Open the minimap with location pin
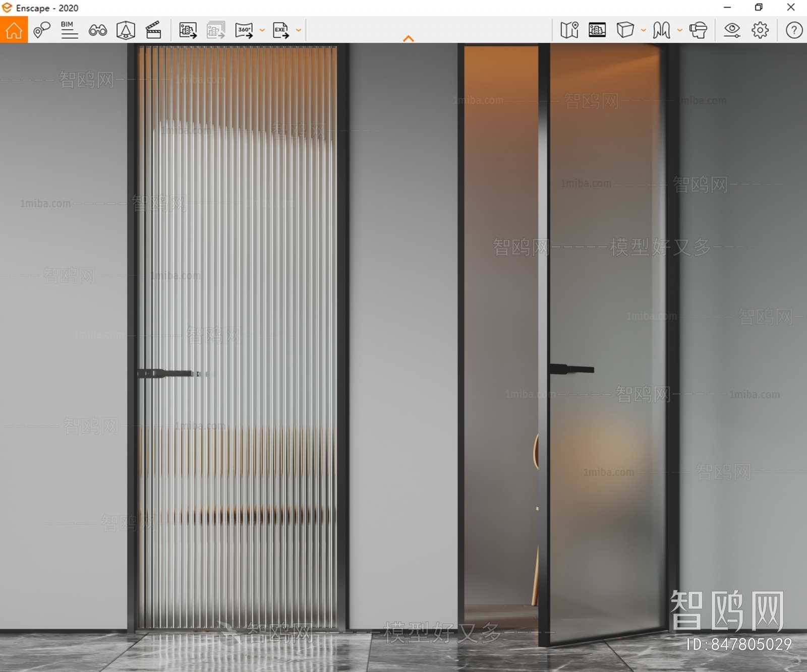 coord(569,30)
